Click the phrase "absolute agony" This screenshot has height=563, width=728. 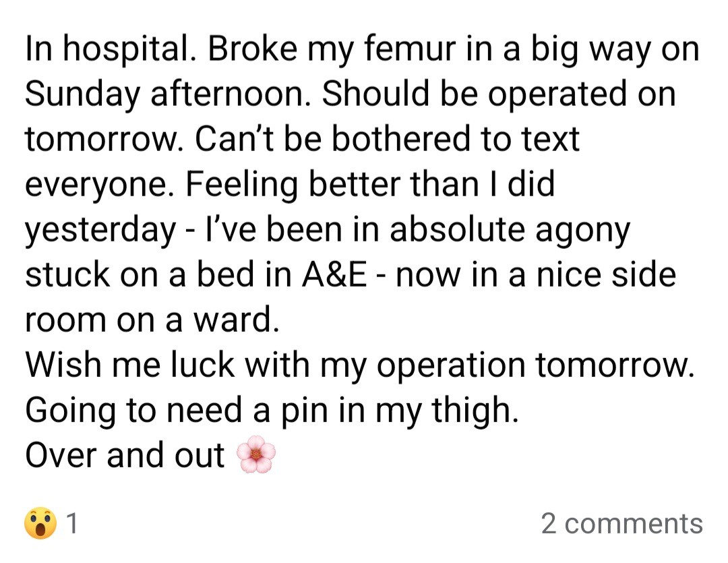coord(510,231)
